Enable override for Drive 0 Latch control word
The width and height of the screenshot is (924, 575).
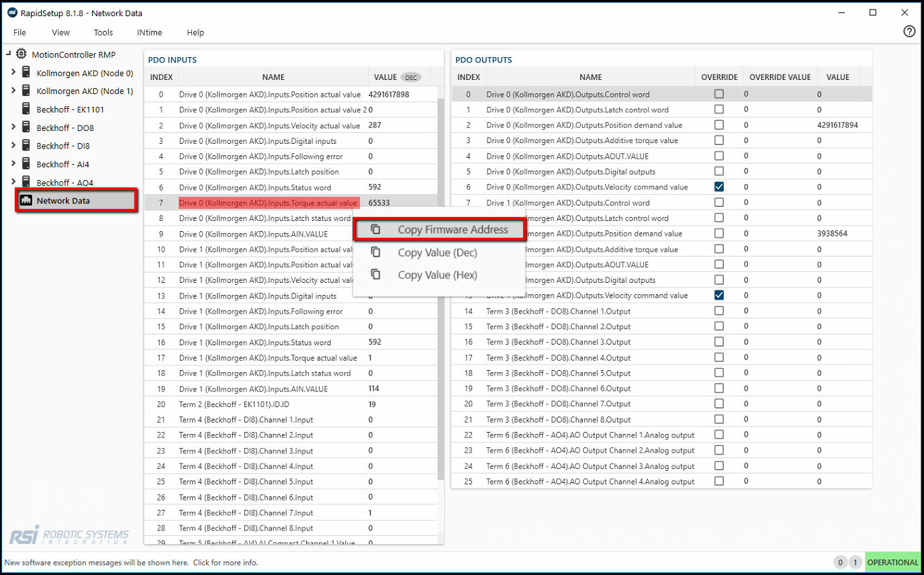point(719,109)
